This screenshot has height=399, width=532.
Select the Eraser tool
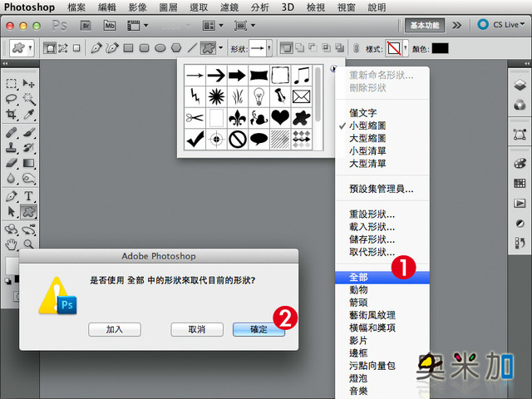pos(11,163)
